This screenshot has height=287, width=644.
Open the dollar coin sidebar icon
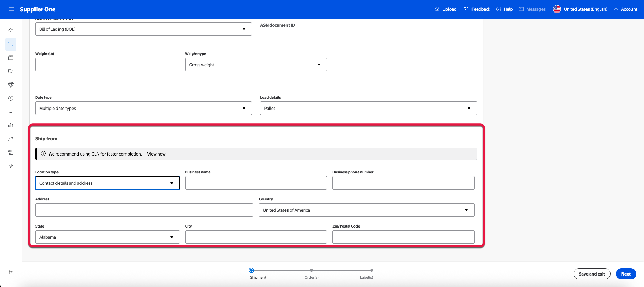tap(11, 98)
